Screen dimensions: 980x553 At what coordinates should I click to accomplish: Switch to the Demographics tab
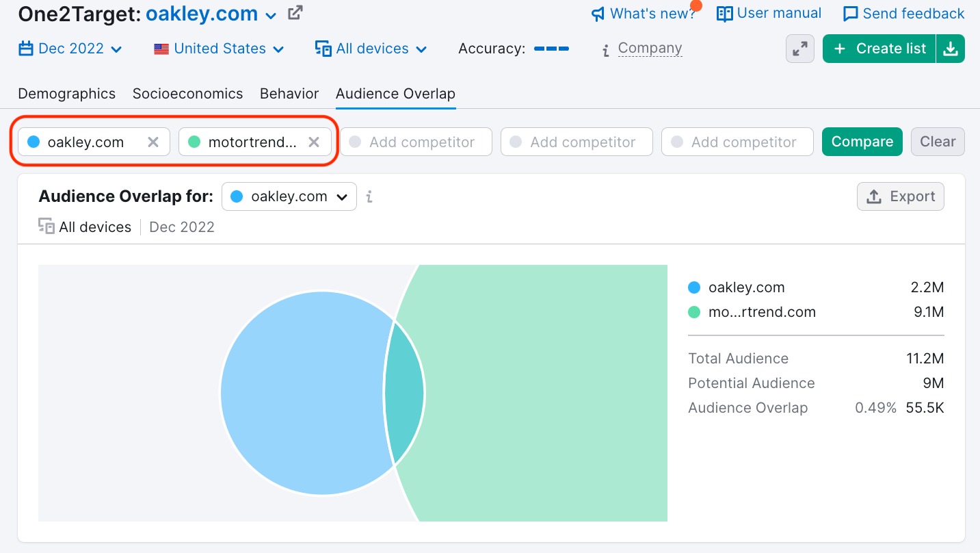point(67,94)
